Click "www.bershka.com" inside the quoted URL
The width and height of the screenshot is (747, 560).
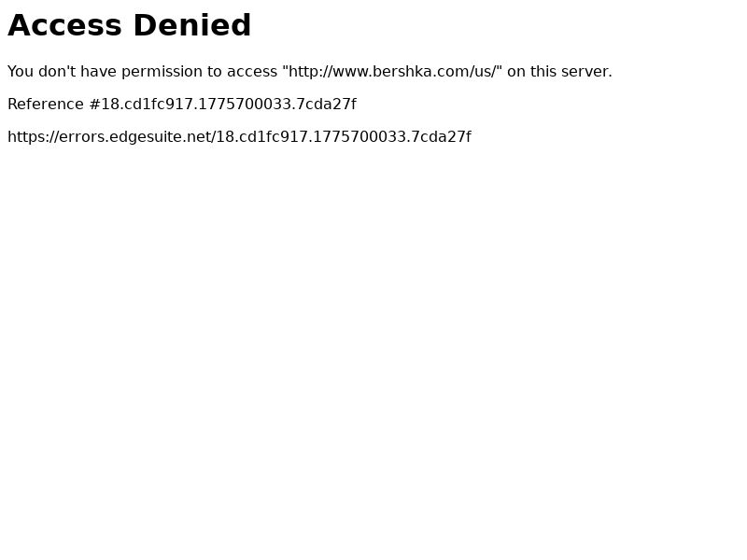point(399,72)
